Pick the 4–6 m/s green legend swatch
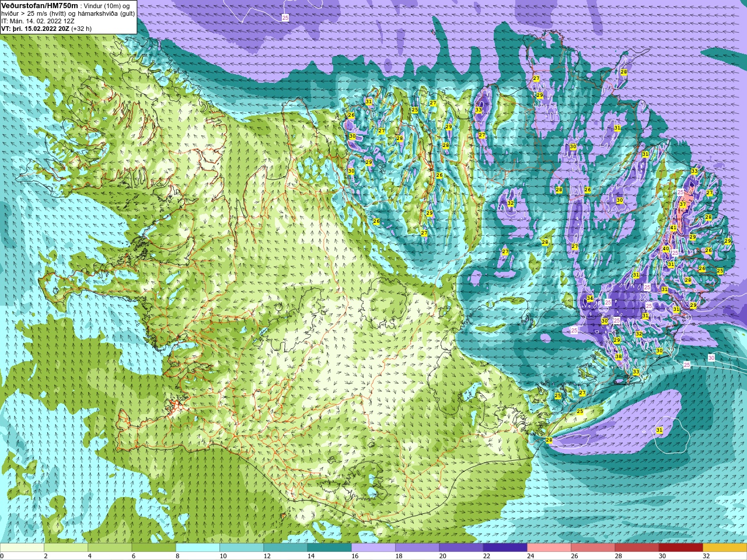Image resolution: width=747 pixels, height=560 pixels. (110, 548)
